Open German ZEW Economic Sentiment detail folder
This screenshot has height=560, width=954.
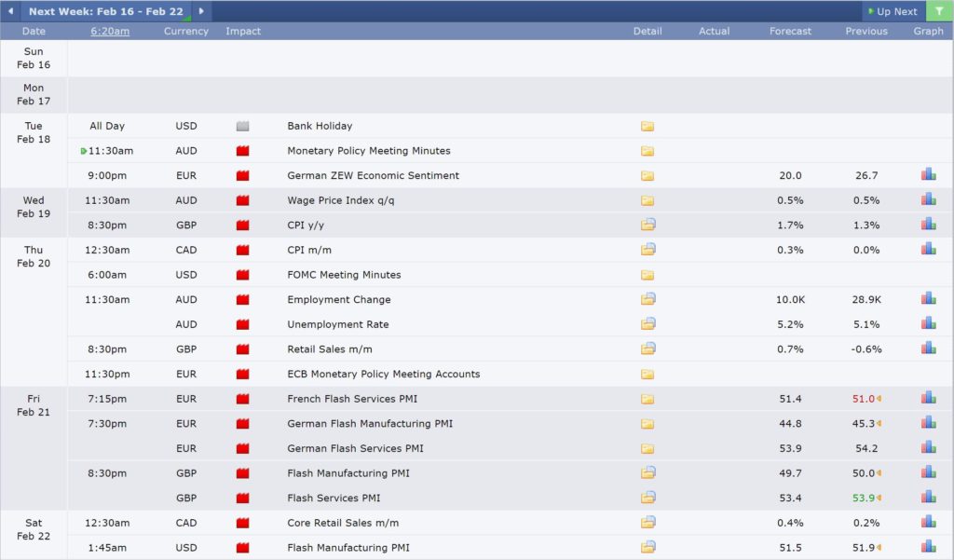(x=647, y=176)
